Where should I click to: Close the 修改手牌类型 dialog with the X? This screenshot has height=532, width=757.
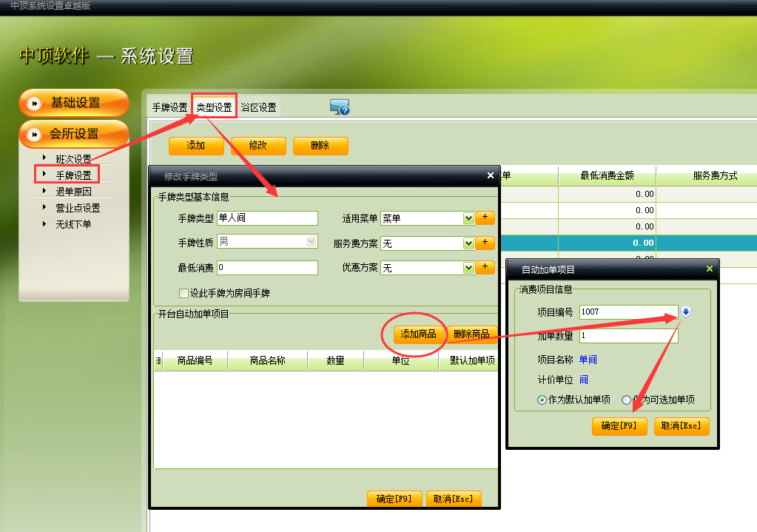490,176
